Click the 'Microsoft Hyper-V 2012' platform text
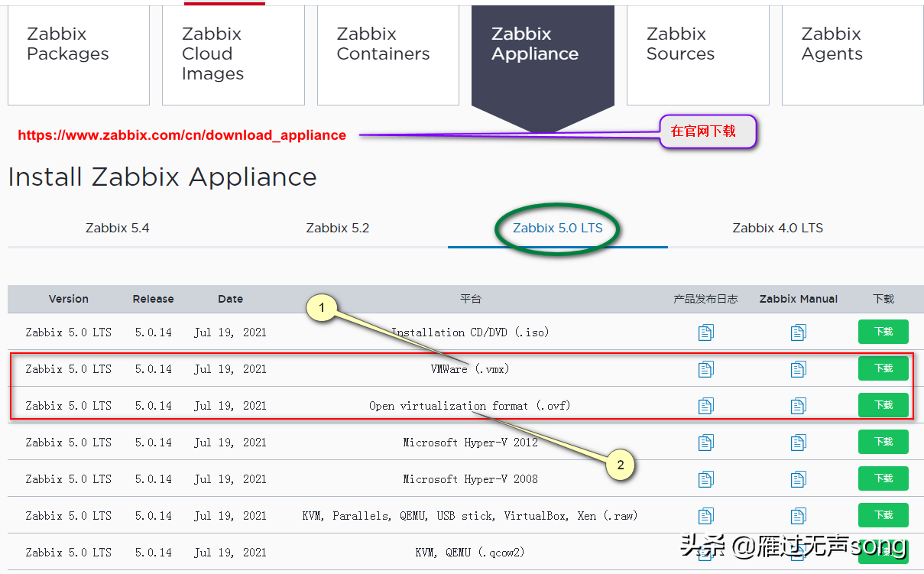Image resolution: width=924 pixels, height=574 pixels. 470,443
